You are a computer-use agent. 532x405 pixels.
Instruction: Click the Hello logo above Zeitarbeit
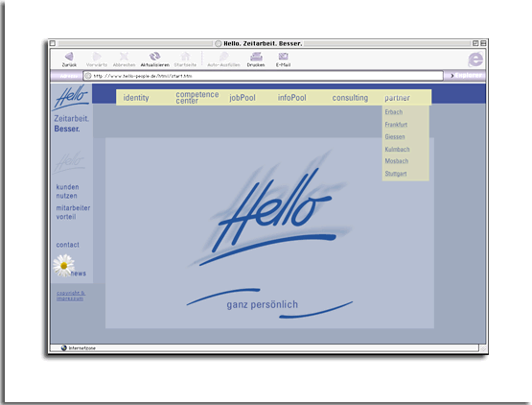(x=71, y=98)
